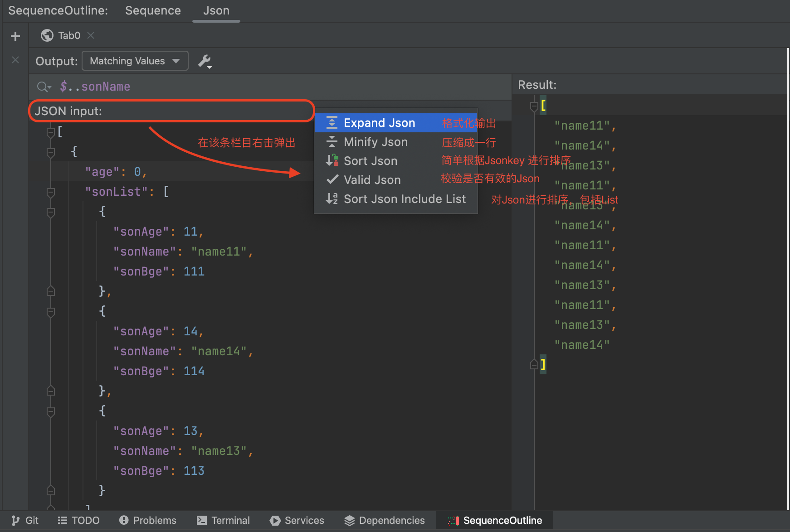Screen dimensions: 790x532
Task: Choose Expand Json from context menu
Action: point(396,123)
